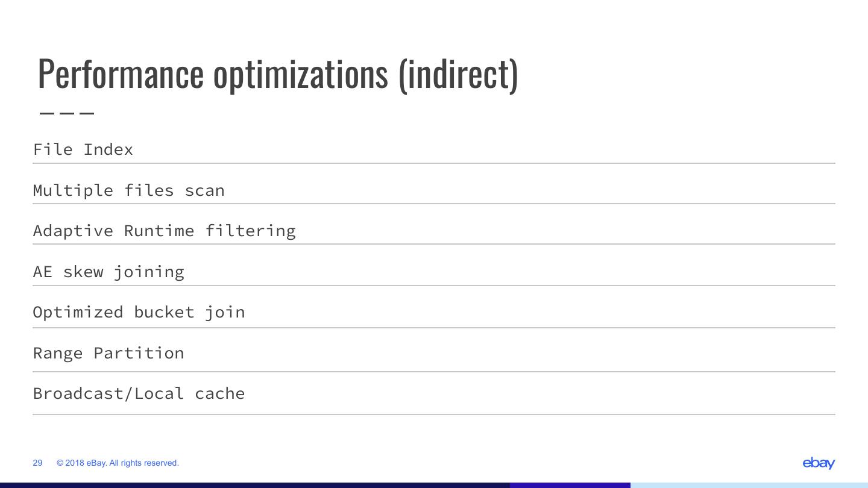Click the word 'filtering' in third item
Screen dimensions: 868x488
(250, 231)
